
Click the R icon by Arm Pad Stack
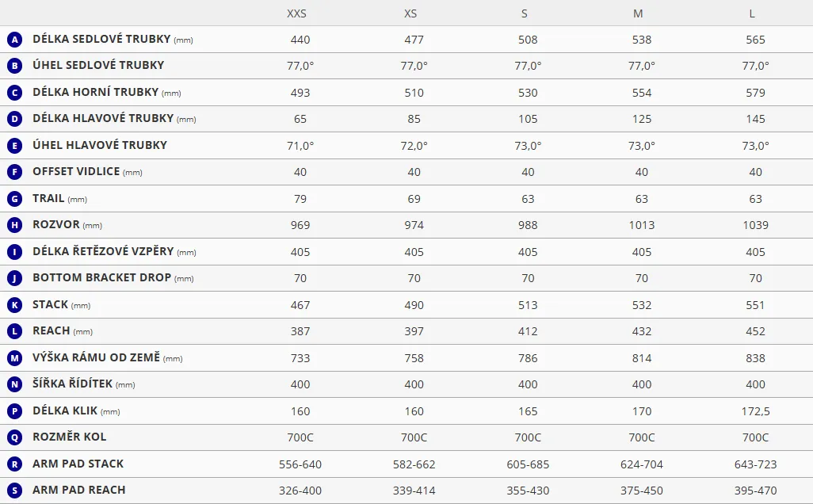click(x=14, y=464)
